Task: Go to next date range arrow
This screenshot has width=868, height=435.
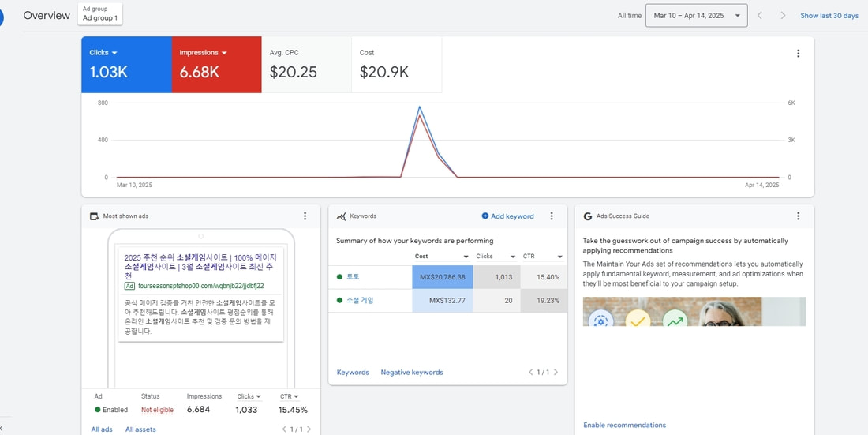Action: point(783,16)
